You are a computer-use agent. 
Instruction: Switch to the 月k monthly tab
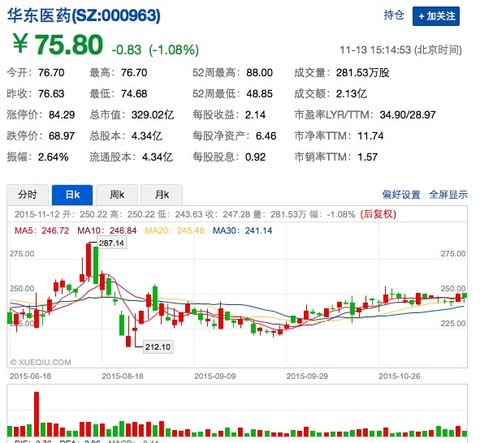pos(162,194)
